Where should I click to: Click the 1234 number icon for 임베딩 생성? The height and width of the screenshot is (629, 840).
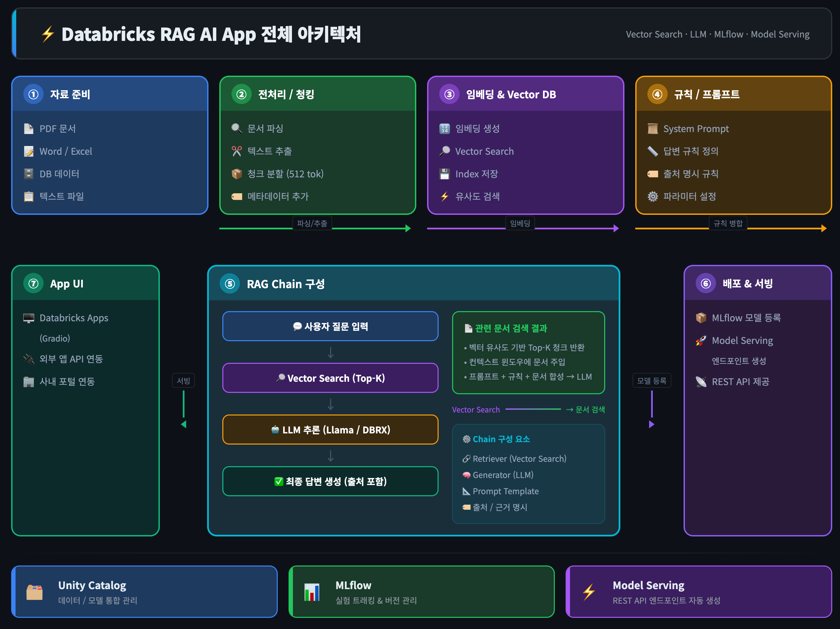click(x=444, y=129)
